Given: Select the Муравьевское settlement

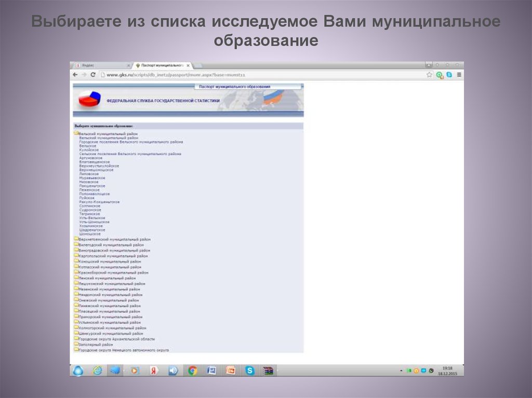Looking at the screenshot, I should [x=92, y=178].
